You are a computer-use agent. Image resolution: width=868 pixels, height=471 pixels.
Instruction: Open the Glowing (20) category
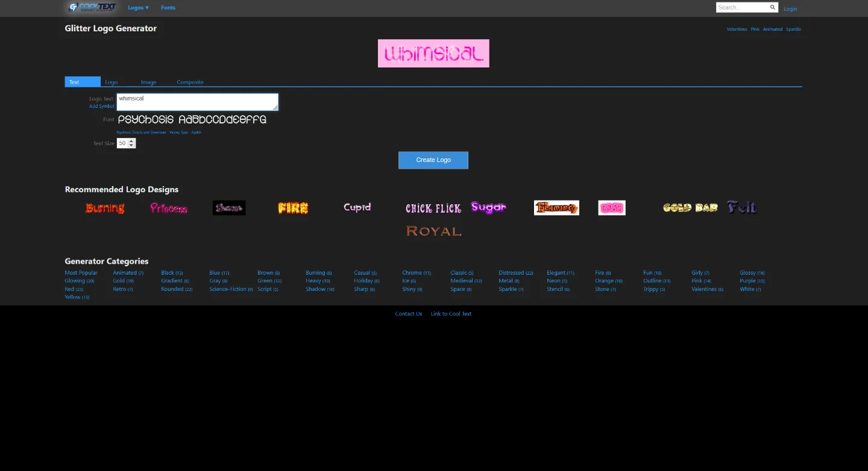pos(80,281)
